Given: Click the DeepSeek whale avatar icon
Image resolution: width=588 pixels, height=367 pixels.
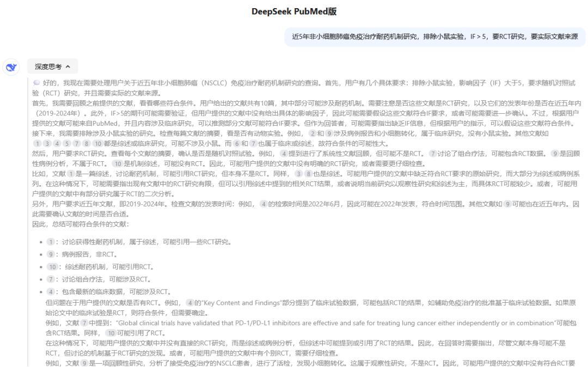Looking at the screenshot, I should [x=11, y=68].
